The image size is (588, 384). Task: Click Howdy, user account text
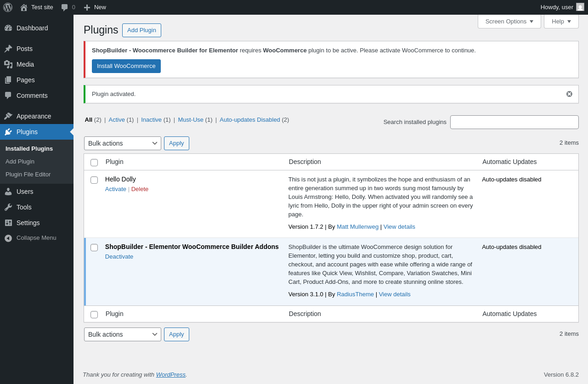tap(557, 7)
